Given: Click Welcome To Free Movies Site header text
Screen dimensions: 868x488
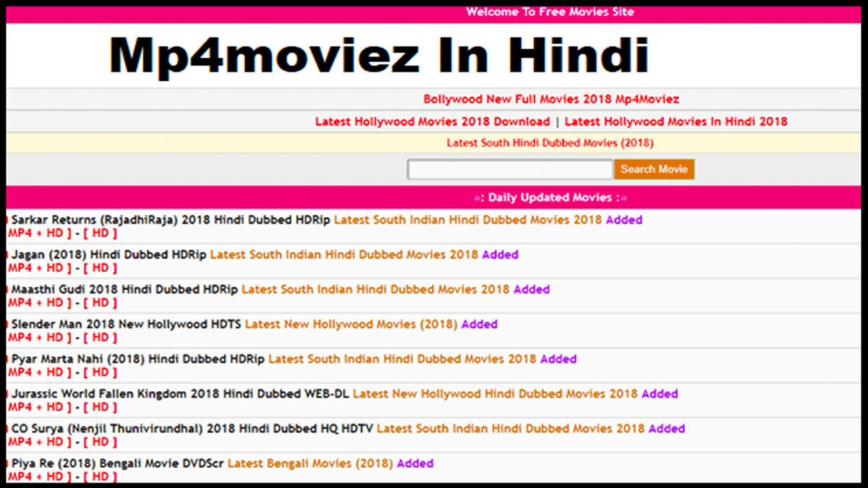Looking at the screenshot, I should 550,12.
